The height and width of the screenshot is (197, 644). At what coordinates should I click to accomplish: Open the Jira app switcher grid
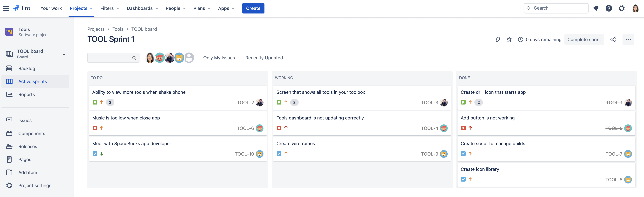coord(6,8)
